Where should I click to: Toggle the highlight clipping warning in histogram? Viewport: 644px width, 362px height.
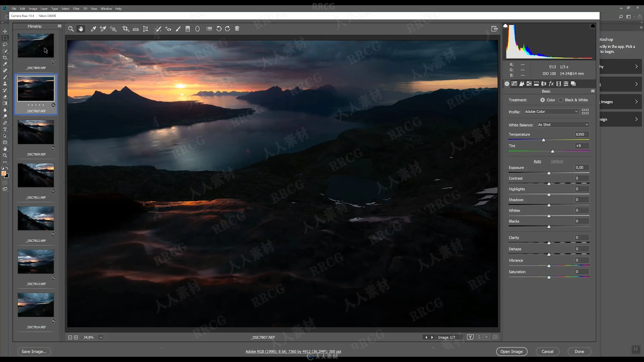point(593,26)
